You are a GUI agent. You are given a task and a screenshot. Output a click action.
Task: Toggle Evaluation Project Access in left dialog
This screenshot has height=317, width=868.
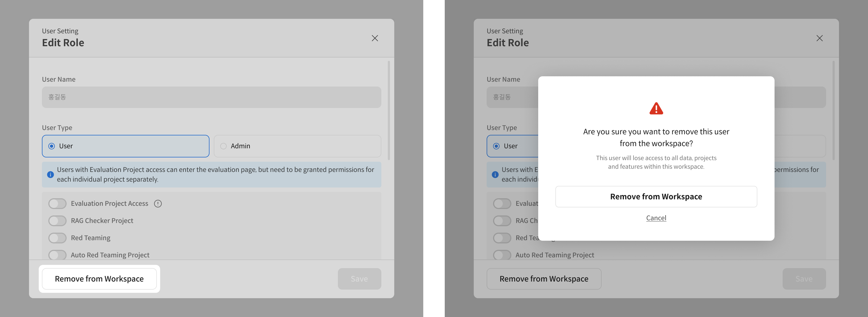coord(57,203)
